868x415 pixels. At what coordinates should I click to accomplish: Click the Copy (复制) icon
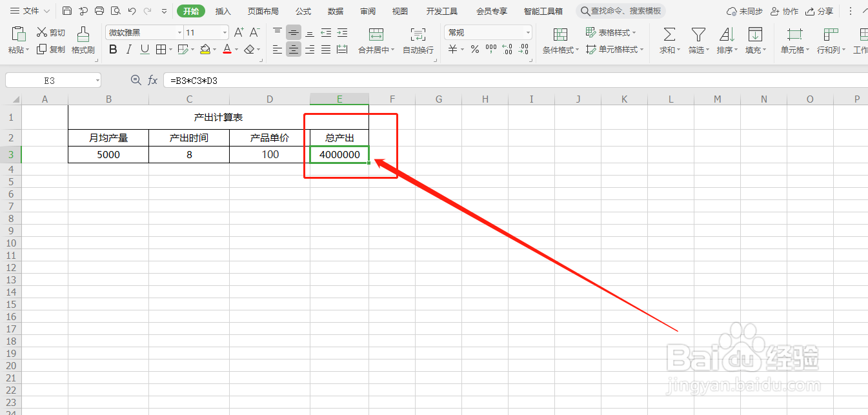pyautogui.click(x=42, y=49)
